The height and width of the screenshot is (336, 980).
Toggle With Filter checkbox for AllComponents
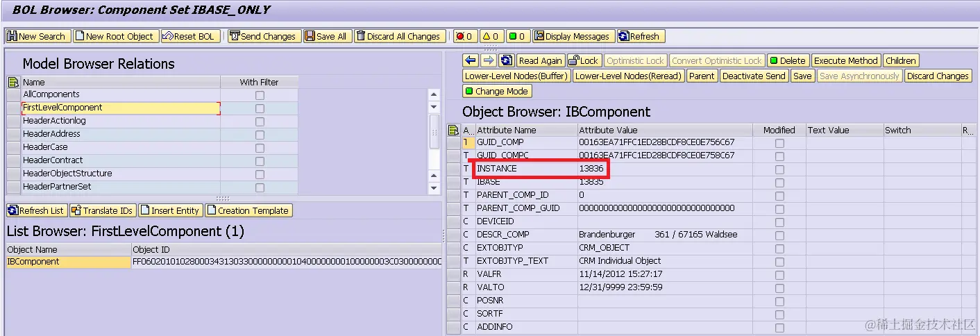pos(260,95)
